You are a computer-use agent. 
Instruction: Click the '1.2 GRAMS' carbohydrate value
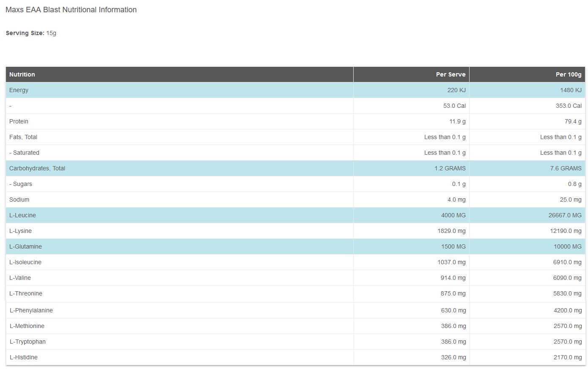click(450, 168)
